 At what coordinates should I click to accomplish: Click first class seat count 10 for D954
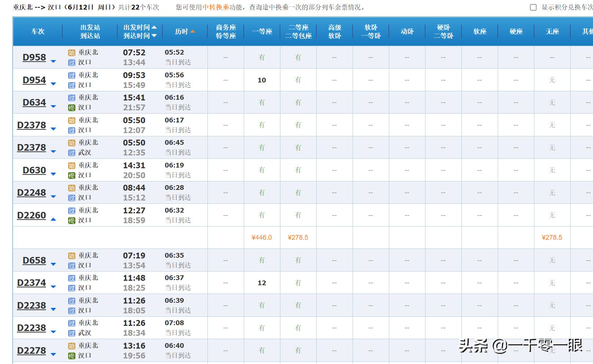click(262, 80)
